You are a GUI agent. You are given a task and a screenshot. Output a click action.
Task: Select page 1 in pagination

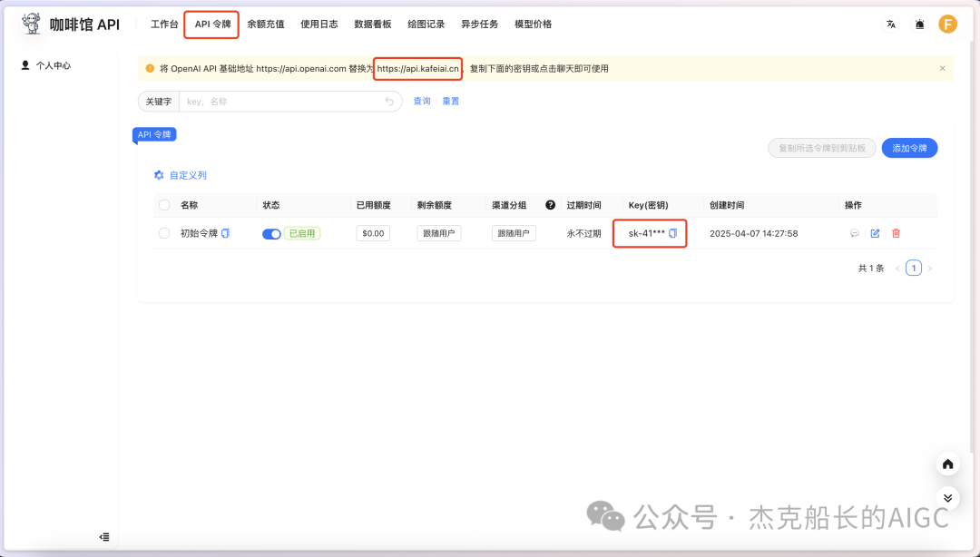coord(914,269)
